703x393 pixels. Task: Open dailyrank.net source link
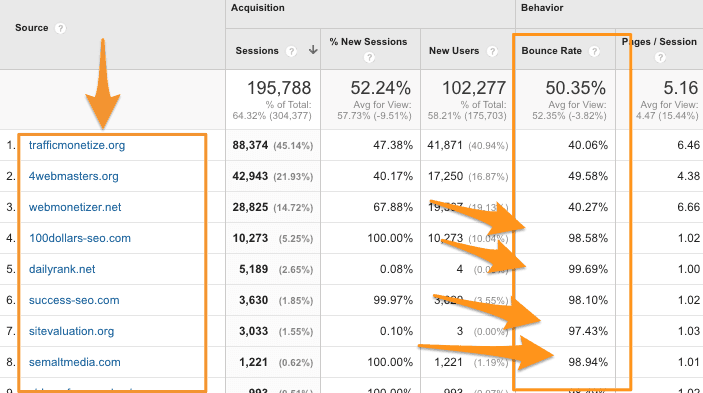point(62,269)
